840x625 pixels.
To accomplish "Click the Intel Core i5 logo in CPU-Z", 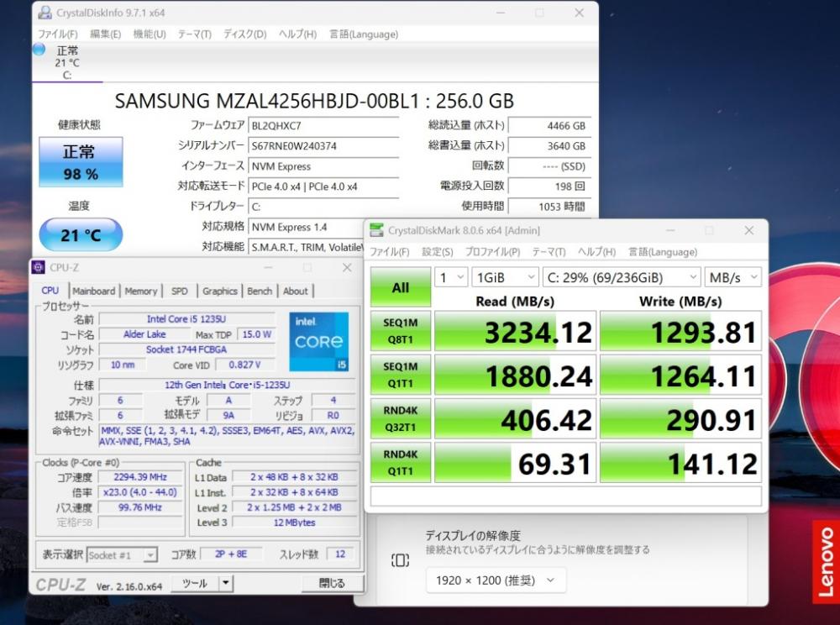I will tap(318, 341).
